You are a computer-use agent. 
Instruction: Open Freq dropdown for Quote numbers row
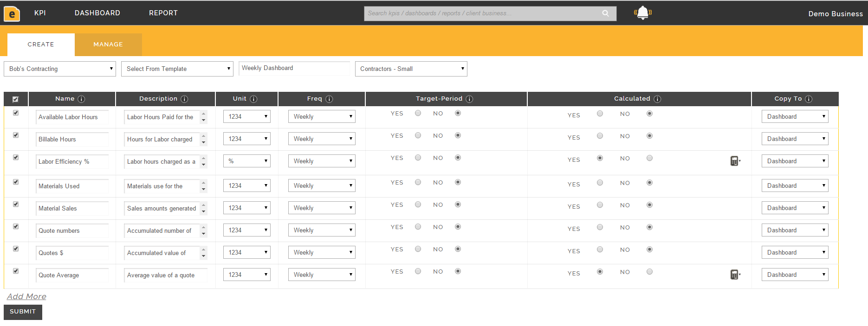(x=322, y=230)
